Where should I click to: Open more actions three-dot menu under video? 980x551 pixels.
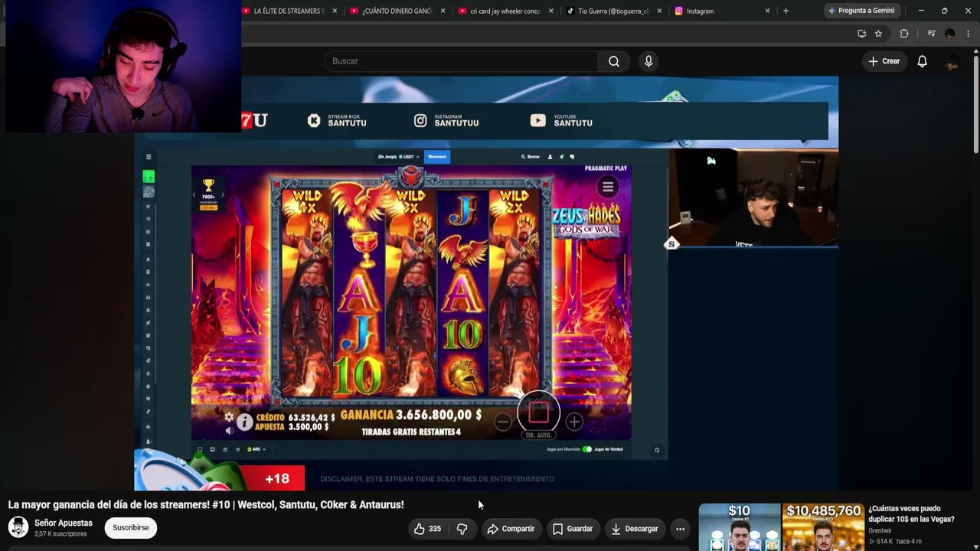pyautogui.click(x=680, y=529)
